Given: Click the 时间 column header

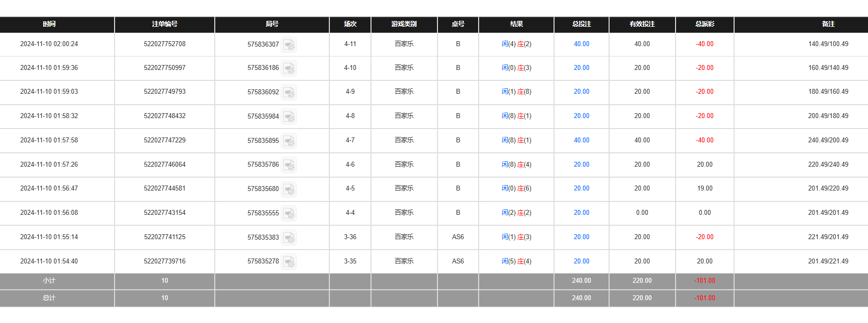Looking at the screenshot, I should click(x=49, y=24).
